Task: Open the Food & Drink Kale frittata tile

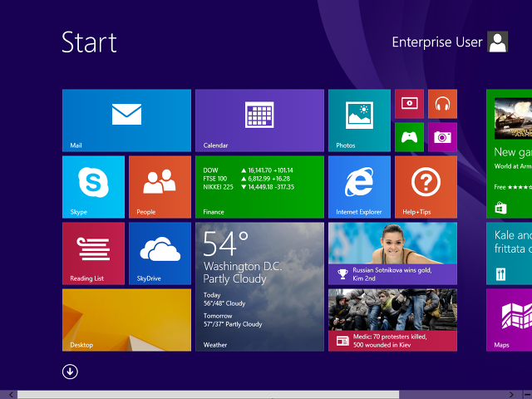Action: click(509, 254)
